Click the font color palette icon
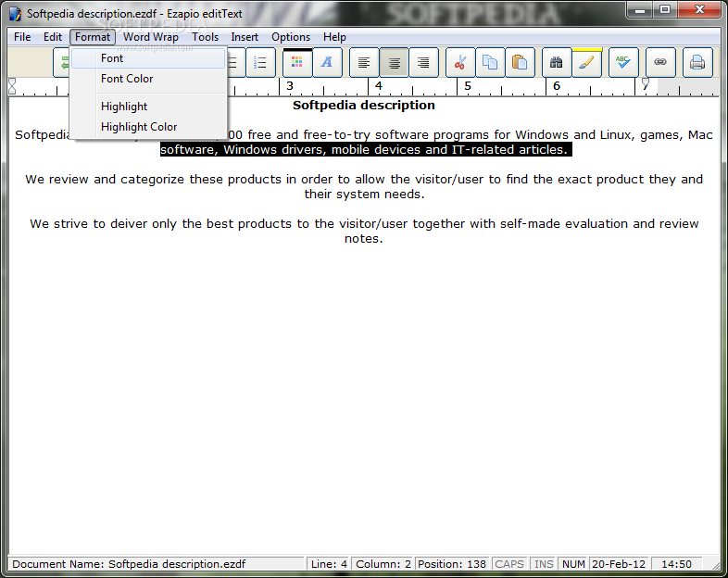The height and width of the screenshot is (578, 728). coord(297,63)
